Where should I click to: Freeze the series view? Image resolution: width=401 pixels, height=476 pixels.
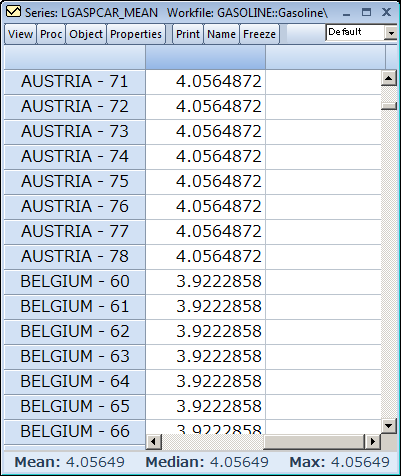[259, 34]
